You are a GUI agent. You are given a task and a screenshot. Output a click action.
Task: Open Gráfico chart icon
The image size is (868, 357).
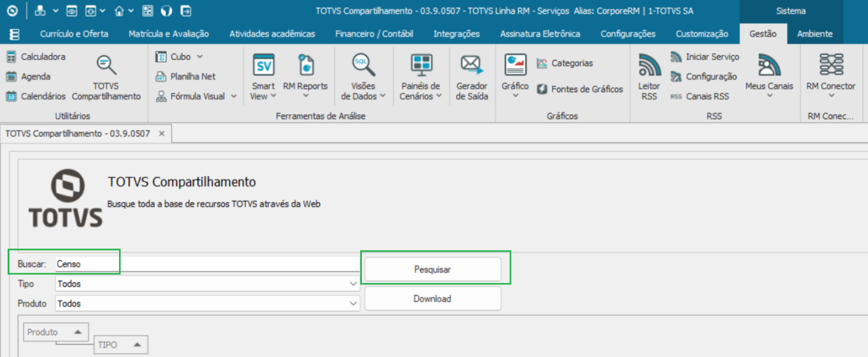[x=516, y=65]
